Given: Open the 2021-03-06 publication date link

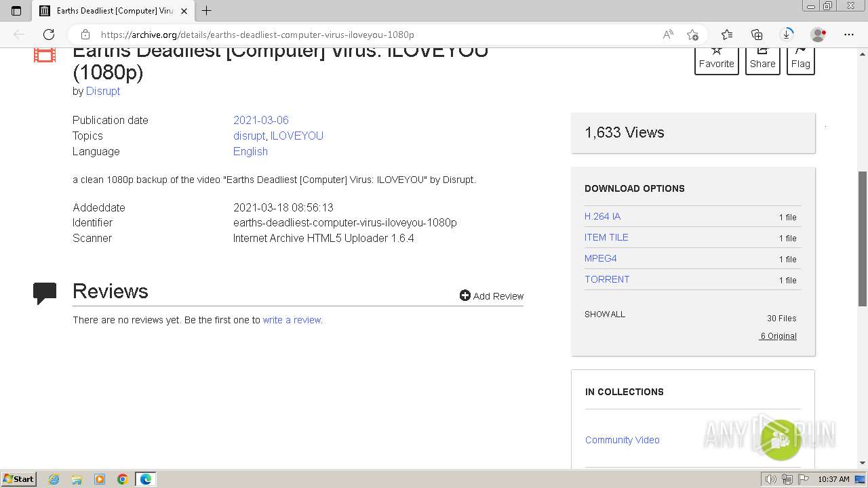Looking at the screenshot, I should click(x=261, y=120).
